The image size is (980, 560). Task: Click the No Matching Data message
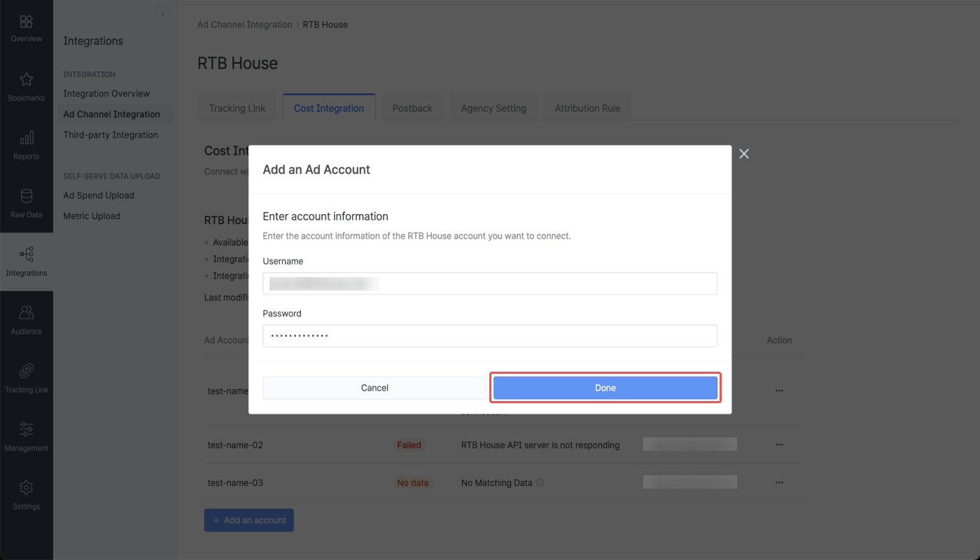497,483
